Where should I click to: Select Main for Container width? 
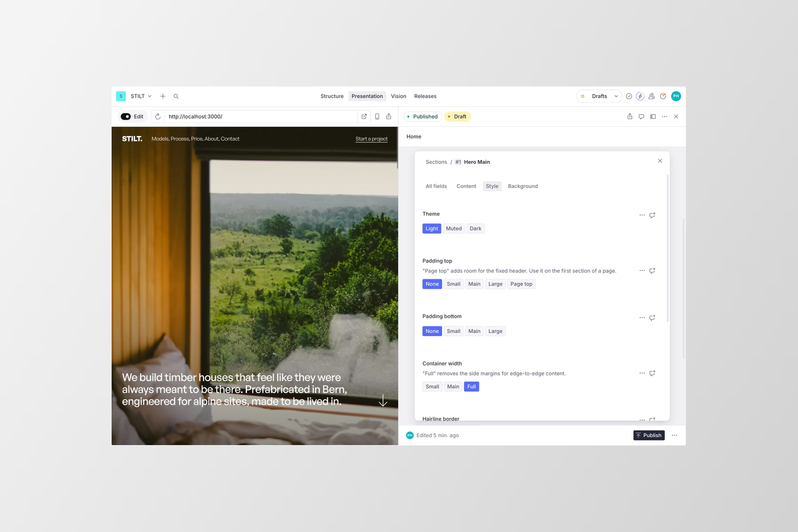coord(453,387)
